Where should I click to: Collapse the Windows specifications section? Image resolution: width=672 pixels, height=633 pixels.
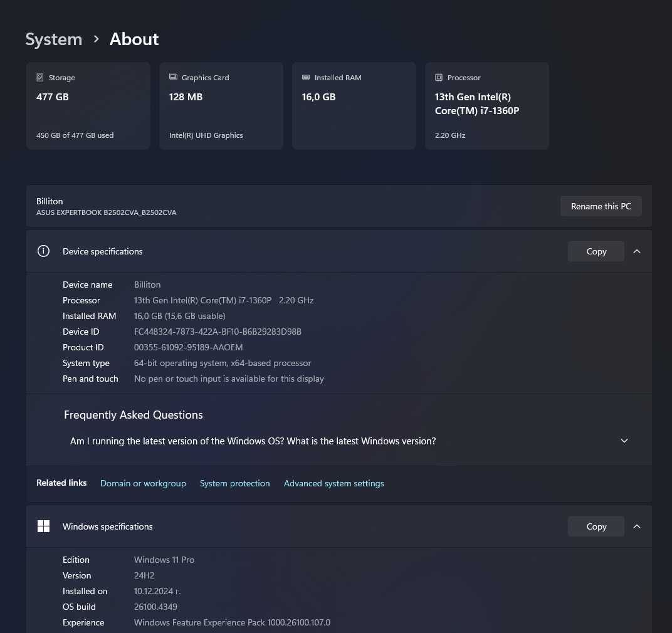pyautogui.click(x=637, y=526)
